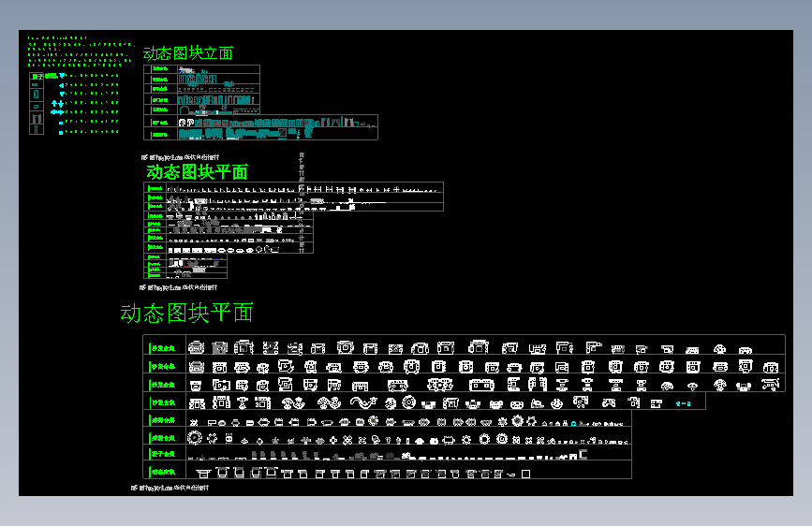Select the first green row label in the elevation table
This screenshot has width=812, height=526.
(159, 69)
